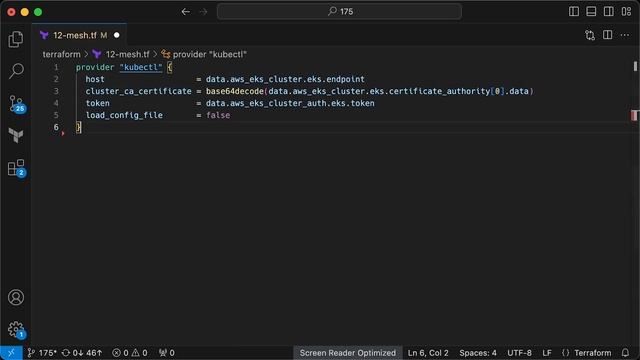This screenshot has height=360, width=640.
Task: Open notifications bell icon
Action: point(625,353)
